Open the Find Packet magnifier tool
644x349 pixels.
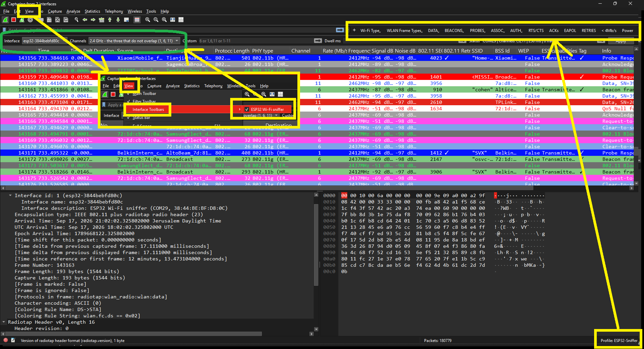click(x=77, y=20)
